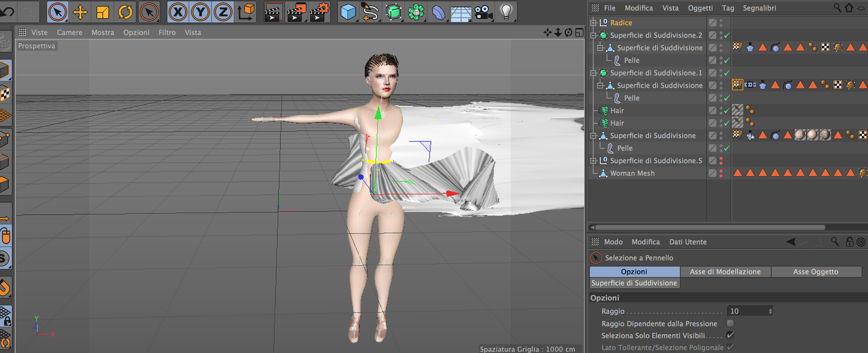Enable Raggio Dipendente dalla Pressione checkbox
Screen dimensions: 868x353
730,323
